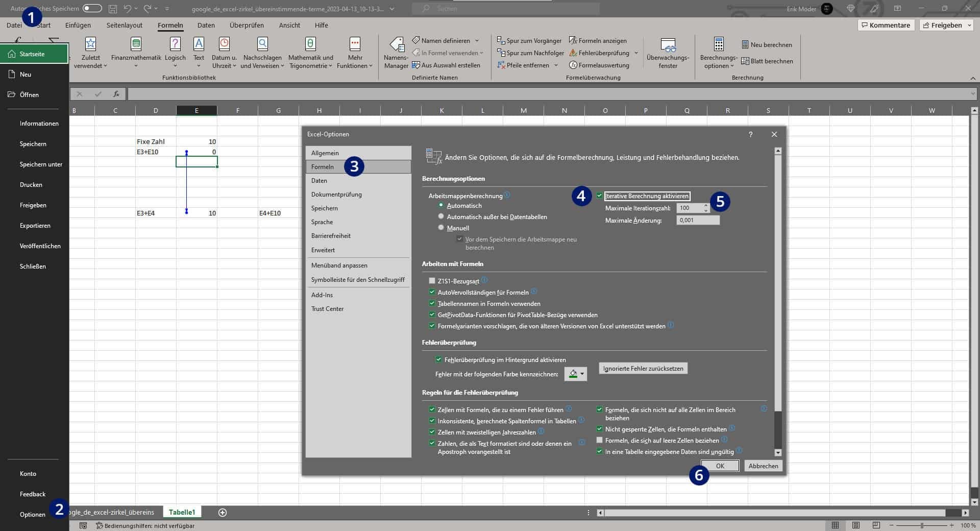
Task: Open Mathematik und Trigonometrie functions
Action: 310,53
